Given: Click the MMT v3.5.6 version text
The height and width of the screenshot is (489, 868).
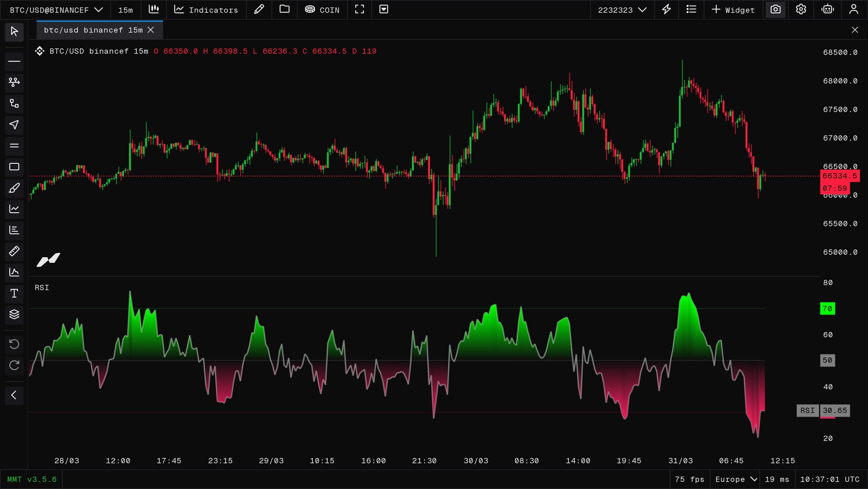Looking at the screenshot, I should [x=32, y=479].
